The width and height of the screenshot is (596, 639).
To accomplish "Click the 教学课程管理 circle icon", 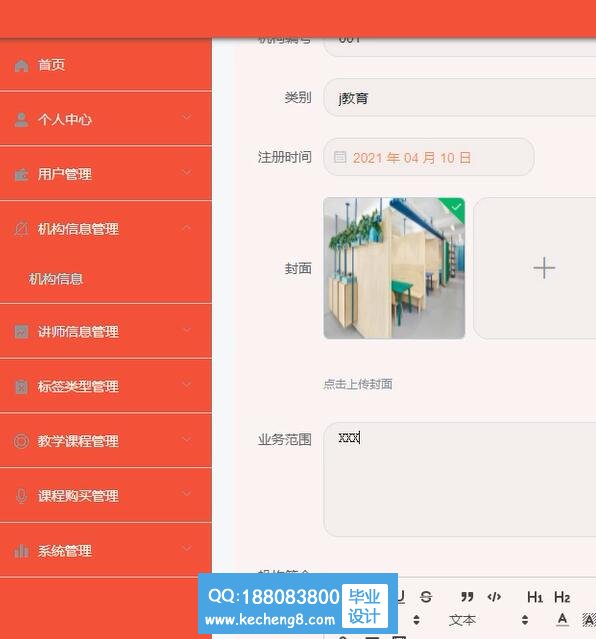I will tap(21, 441).
